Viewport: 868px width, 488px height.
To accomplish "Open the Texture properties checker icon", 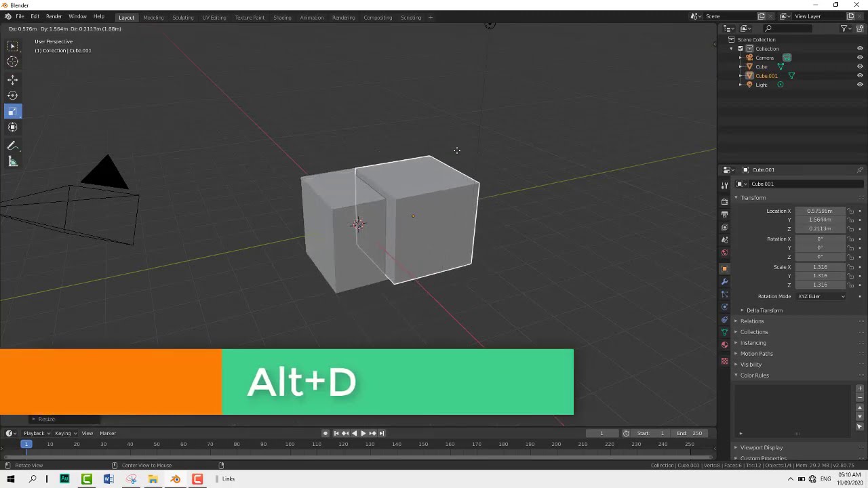I will click(724, 361).
